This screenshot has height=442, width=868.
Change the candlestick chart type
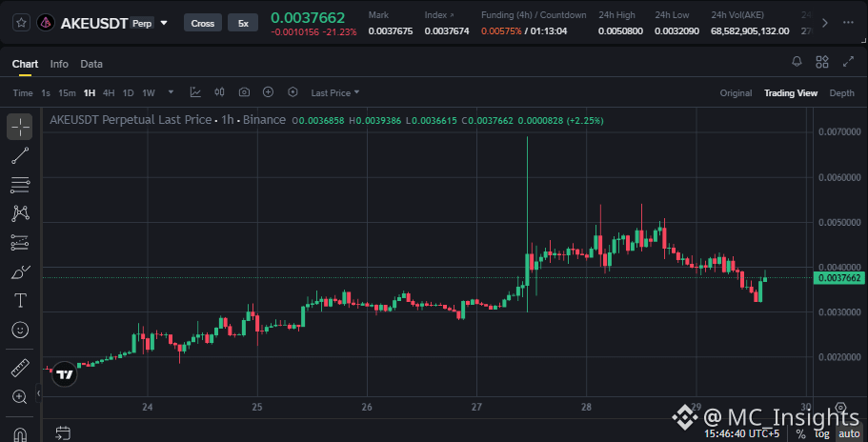tap(220, 92)
